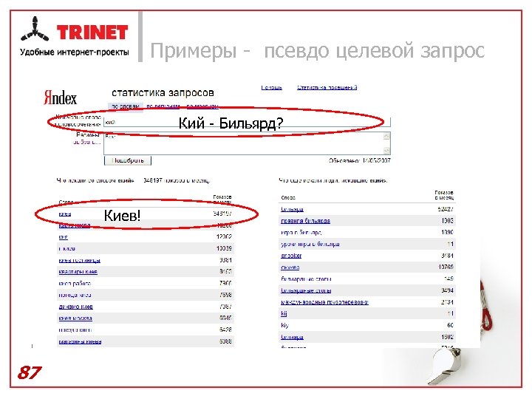
Task: Open 'бильярд' link with 1502 shows
Action: 292,337
